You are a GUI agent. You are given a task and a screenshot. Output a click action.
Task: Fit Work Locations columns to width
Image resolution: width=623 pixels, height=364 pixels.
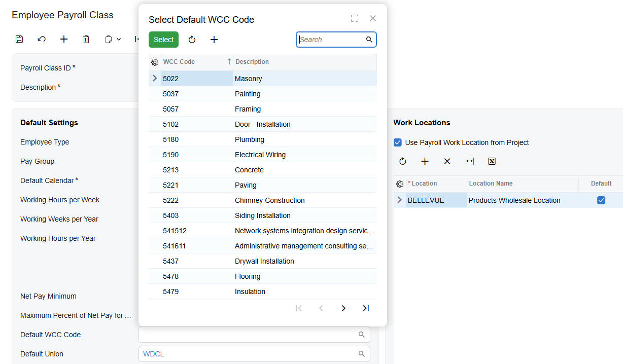(x=470, y=161)
